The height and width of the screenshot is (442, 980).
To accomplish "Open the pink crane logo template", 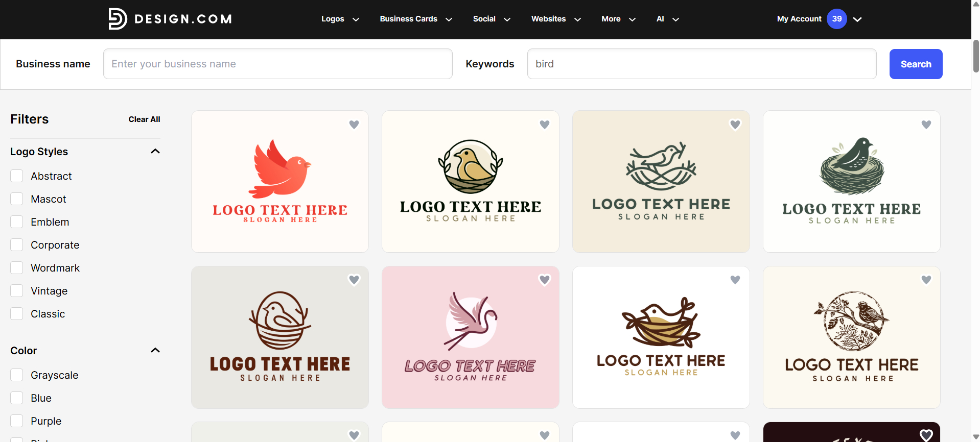I will (x=471, y=337).
